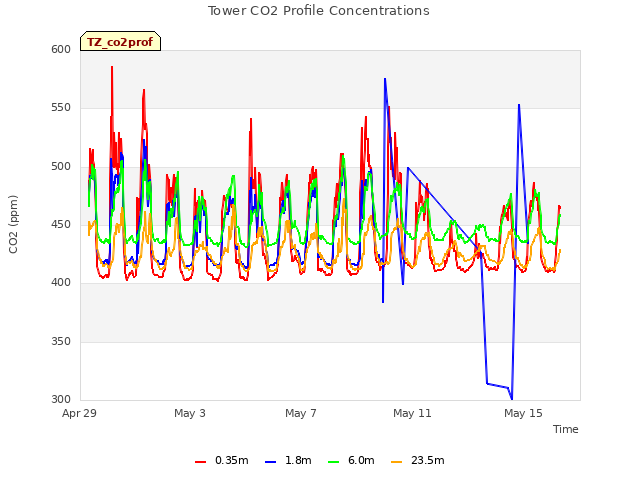The image size is (640, 480).
Task: Click the Apr 29 x-axis label
Action: (x=79, y=413)
